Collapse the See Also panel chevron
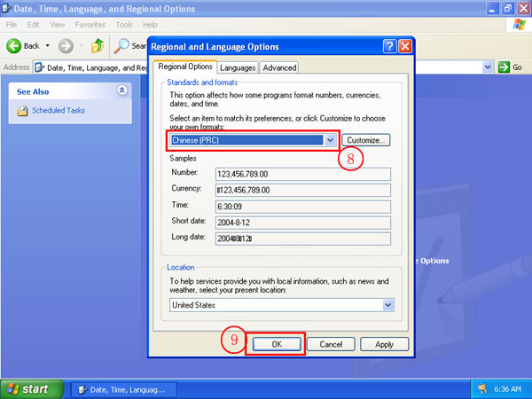The width and height of the screenshot is (532, 399). pyautogui.click(x=121, y=90)
